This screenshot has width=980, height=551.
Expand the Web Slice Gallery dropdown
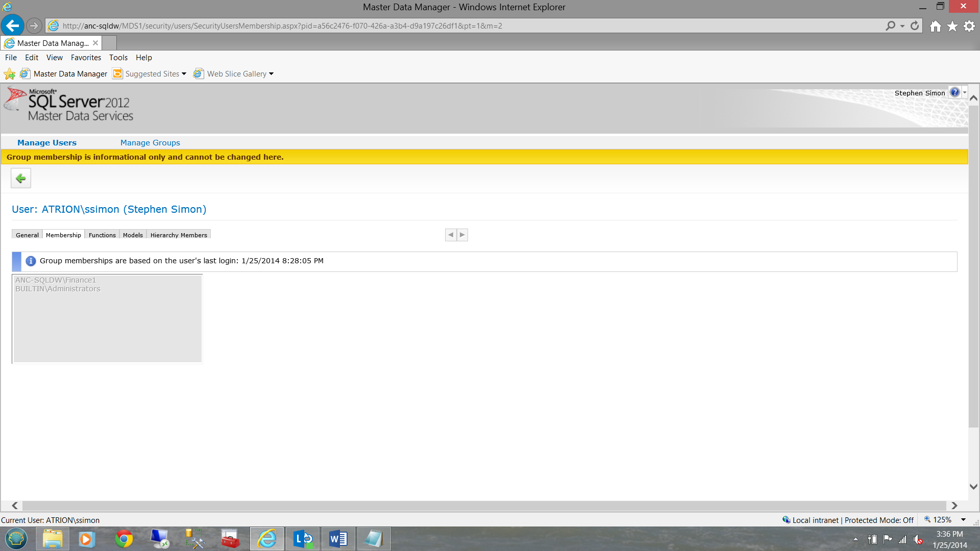coord(271,74)
